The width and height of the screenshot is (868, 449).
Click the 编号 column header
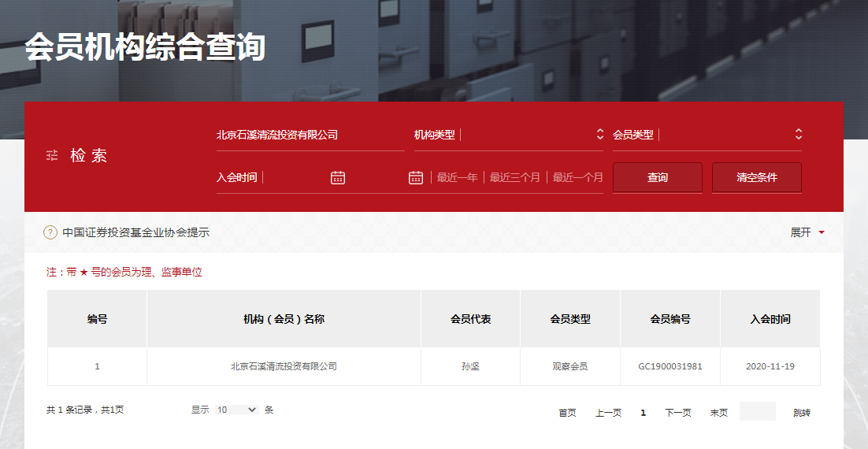click(x=97, y=319)
